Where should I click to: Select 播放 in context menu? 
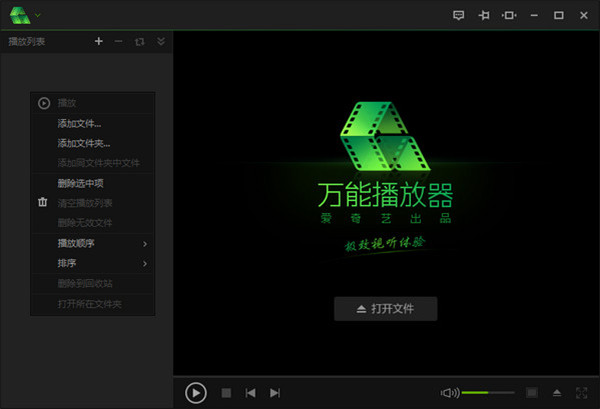tap(93, 103)
